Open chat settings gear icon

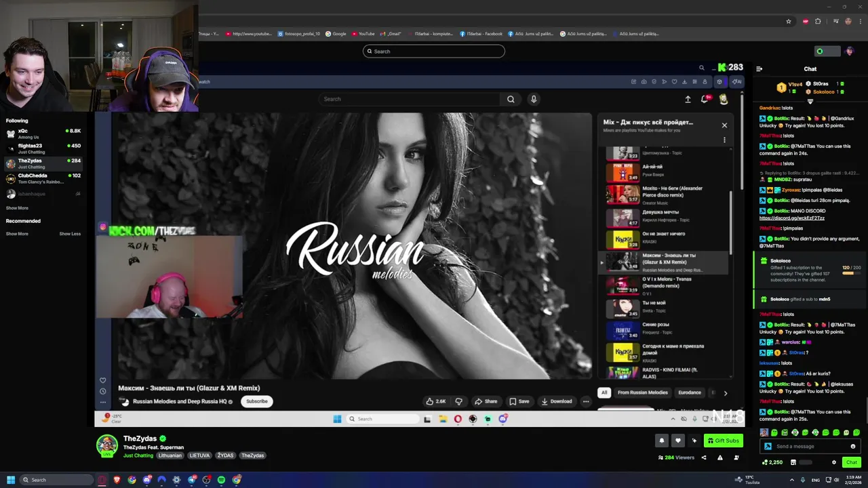(834, 462)
